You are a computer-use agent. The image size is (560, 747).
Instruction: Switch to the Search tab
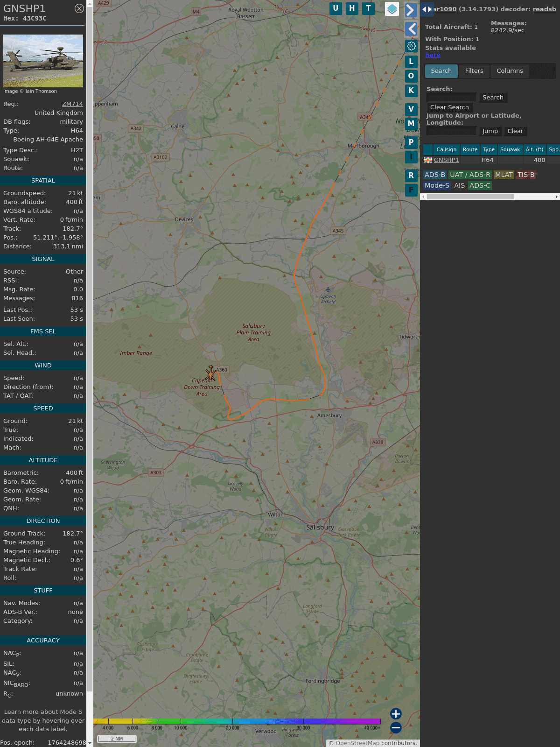(441, 71)
